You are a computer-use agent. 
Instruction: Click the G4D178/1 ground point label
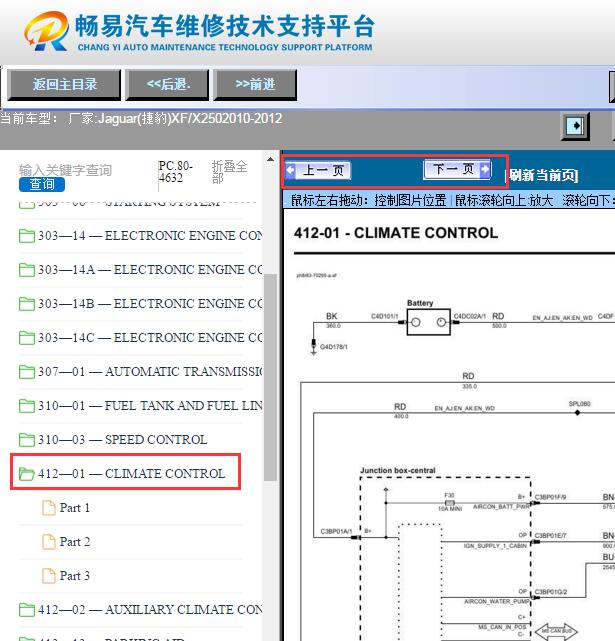[x=334, y=347]
